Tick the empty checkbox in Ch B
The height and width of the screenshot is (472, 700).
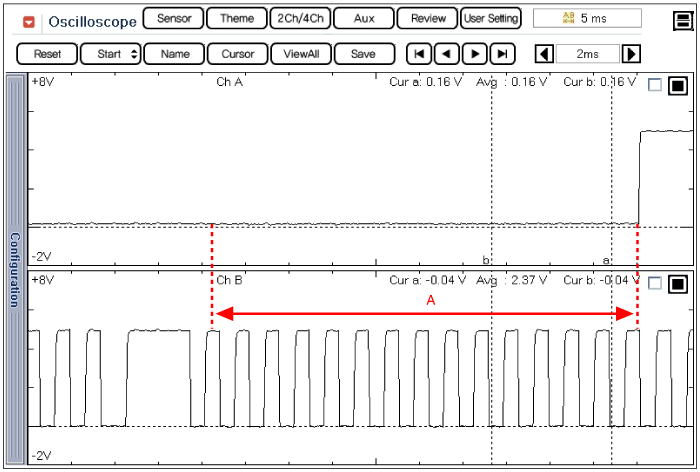[654, 283]
